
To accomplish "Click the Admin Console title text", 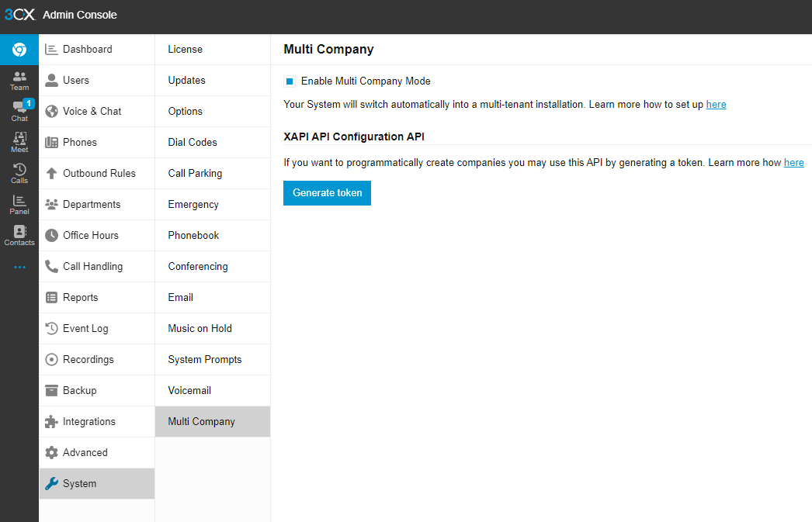I will (x=80, y=15).
